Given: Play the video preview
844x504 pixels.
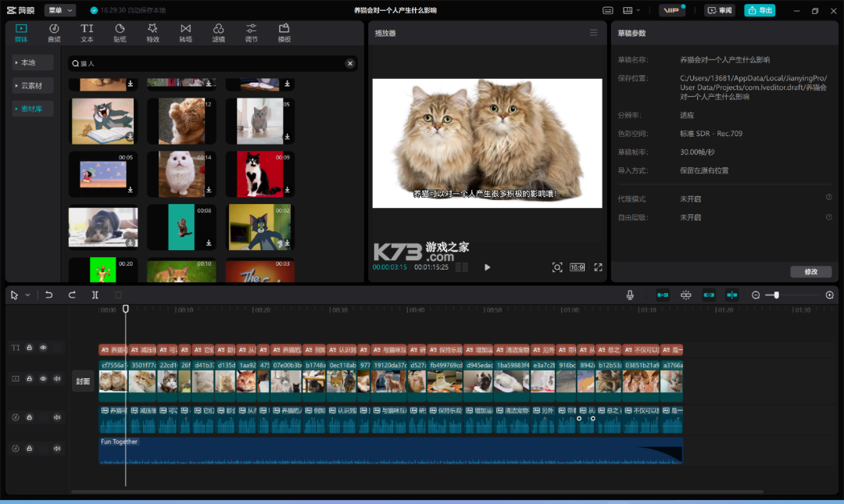Looking at the screenshot, I should [x=487, y=267].
